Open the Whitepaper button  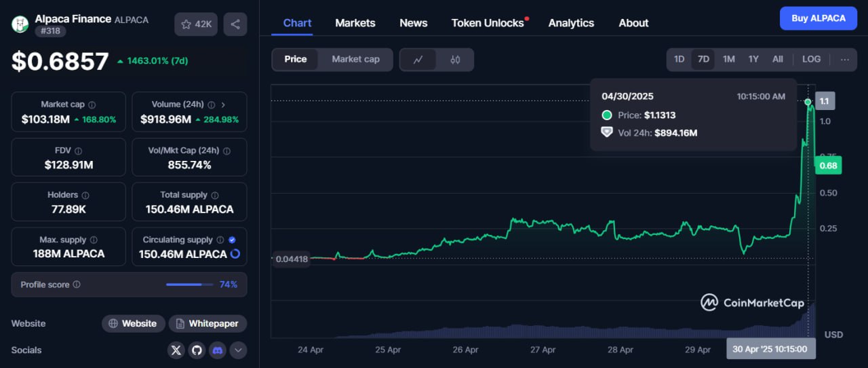click(208, 323)
